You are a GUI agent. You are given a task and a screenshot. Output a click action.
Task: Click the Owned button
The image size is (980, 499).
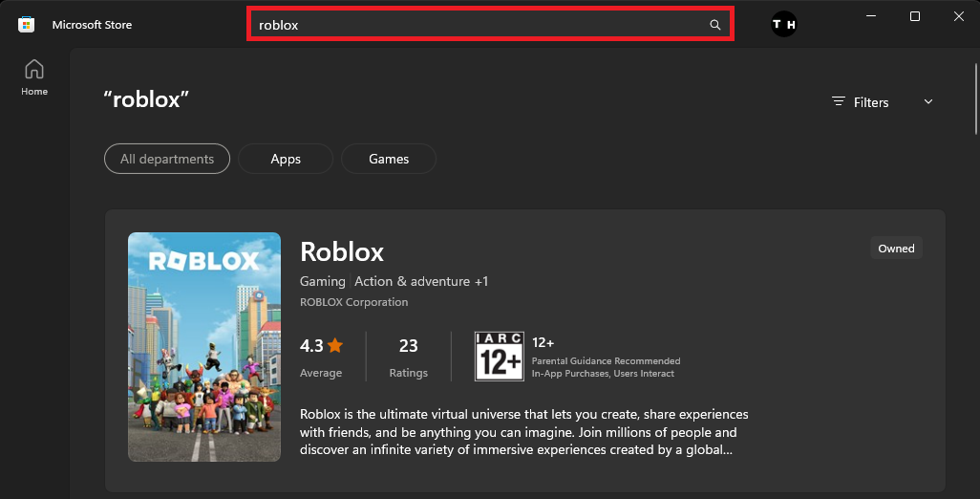(896, 249)
